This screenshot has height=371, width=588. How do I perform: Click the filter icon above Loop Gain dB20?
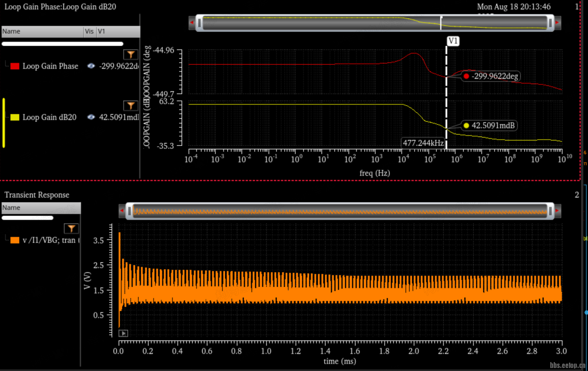point(131,106)
